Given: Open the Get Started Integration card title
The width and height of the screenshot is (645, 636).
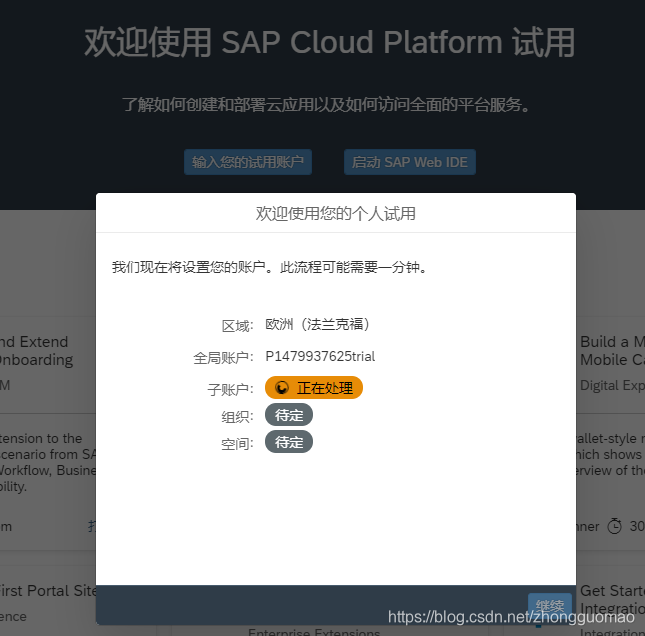Looking at the screenshot, I should pyautogui.click(x=613, y=600).
